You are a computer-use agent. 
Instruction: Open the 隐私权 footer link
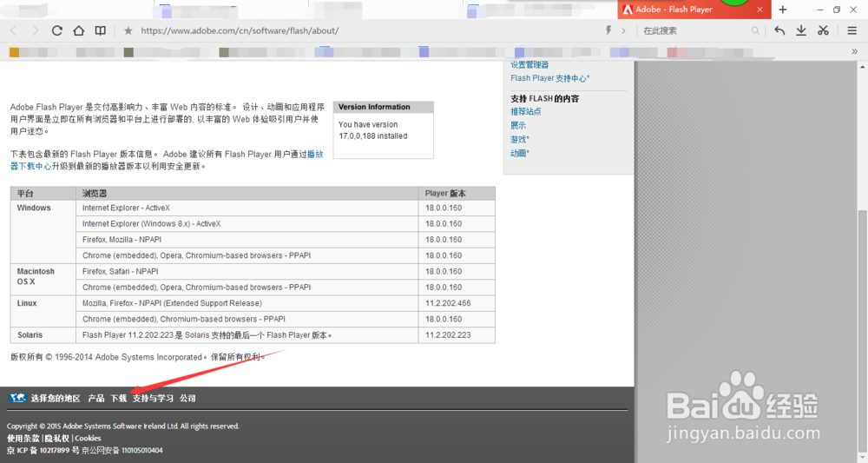57,438
